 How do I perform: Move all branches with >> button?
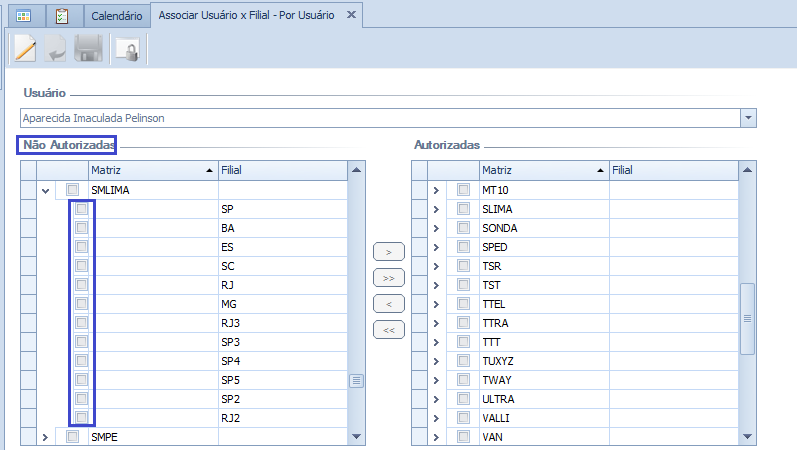388,278
